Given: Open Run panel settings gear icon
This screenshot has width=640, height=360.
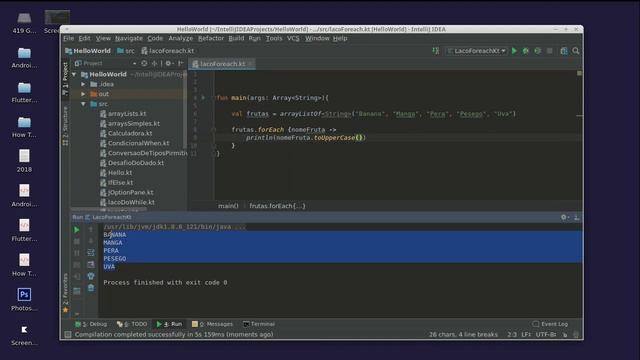Looking at the screenshot, I should click(x=564, y=218).
